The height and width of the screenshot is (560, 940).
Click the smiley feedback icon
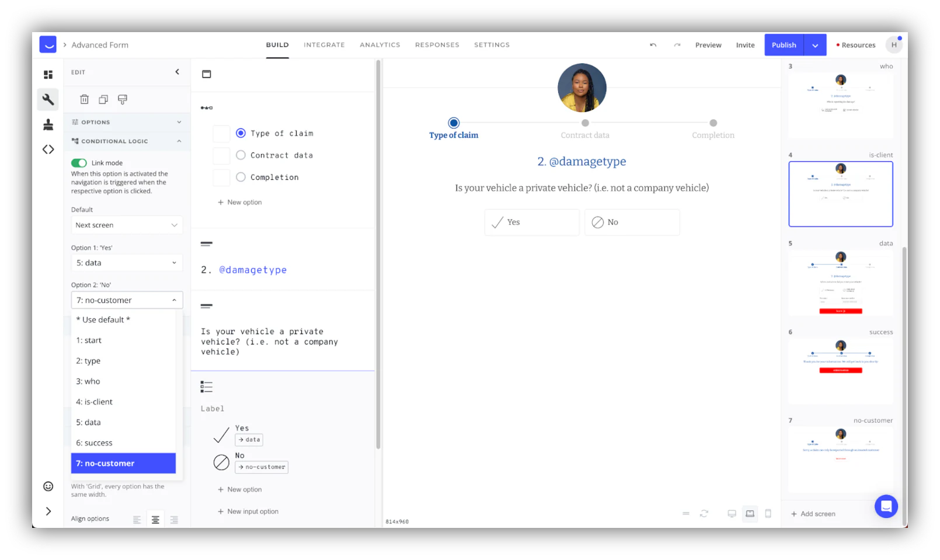coord(48,486)
